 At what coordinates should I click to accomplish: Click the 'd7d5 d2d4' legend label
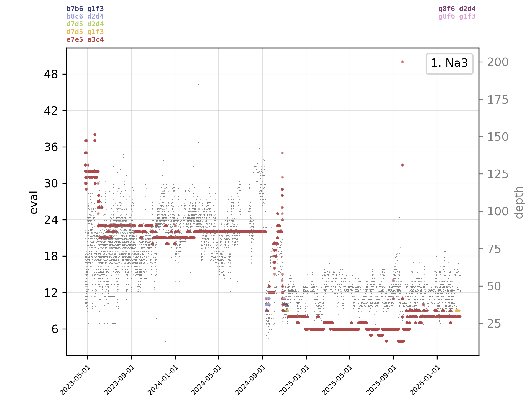point(85,24)
